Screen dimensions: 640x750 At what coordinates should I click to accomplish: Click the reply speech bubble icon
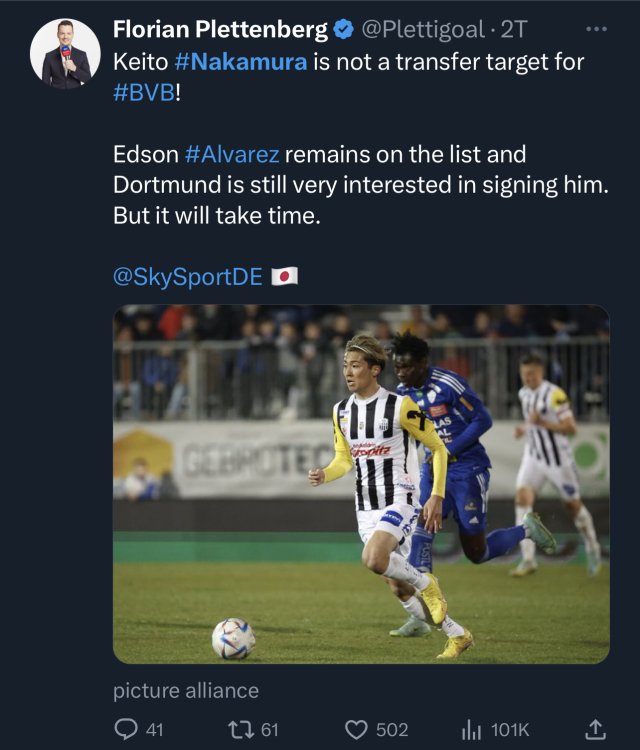tap(126, 730)
